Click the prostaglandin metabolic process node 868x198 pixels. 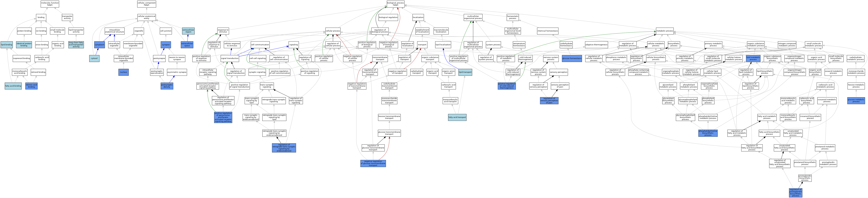pos(828,163)
